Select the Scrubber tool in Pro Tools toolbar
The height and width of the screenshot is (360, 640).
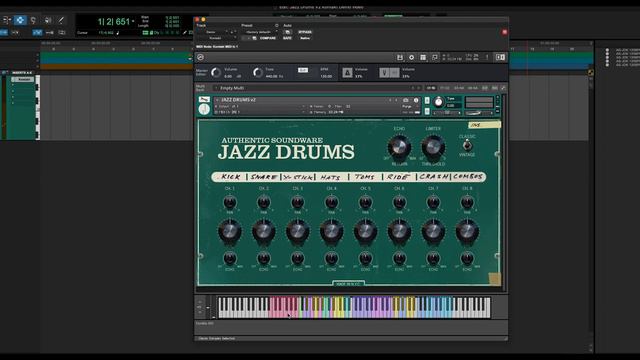(x=48, y=20)
